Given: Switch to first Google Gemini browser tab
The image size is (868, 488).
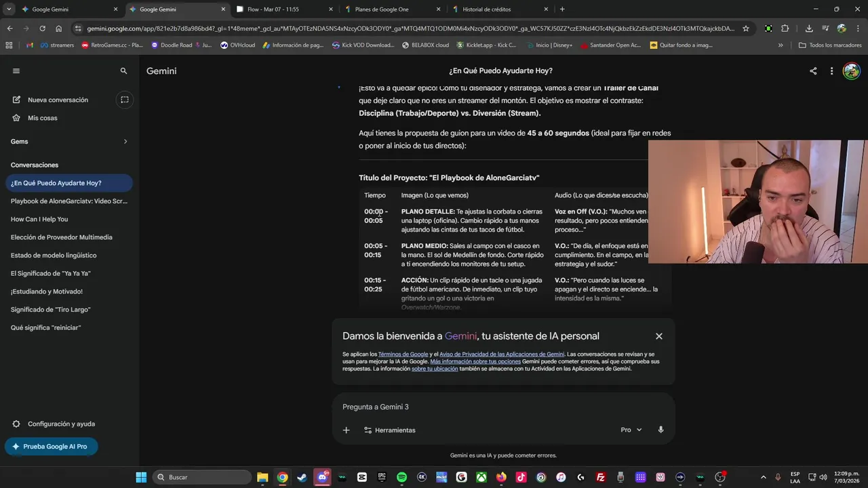Looking at the screenshot, I should point(70,9).
